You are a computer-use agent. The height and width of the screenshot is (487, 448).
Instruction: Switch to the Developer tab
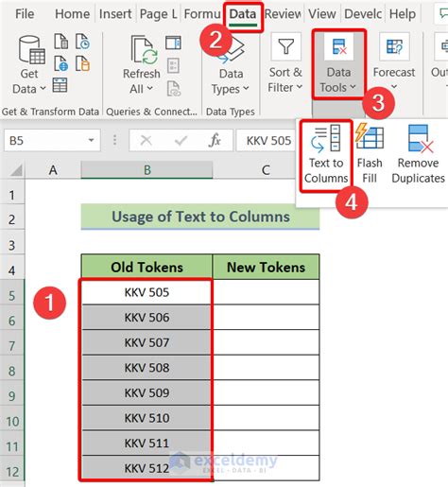[363, 14]
